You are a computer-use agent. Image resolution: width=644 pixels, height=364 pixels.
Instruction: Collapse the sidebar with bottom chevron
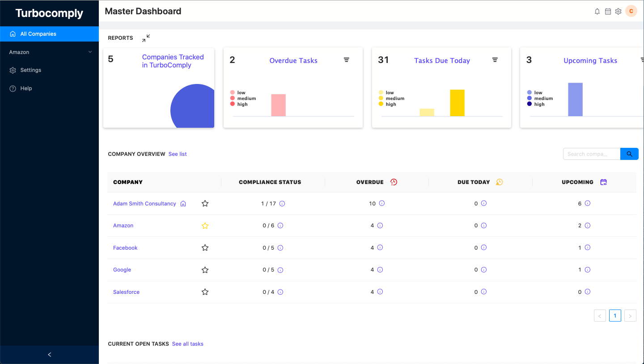49,355
